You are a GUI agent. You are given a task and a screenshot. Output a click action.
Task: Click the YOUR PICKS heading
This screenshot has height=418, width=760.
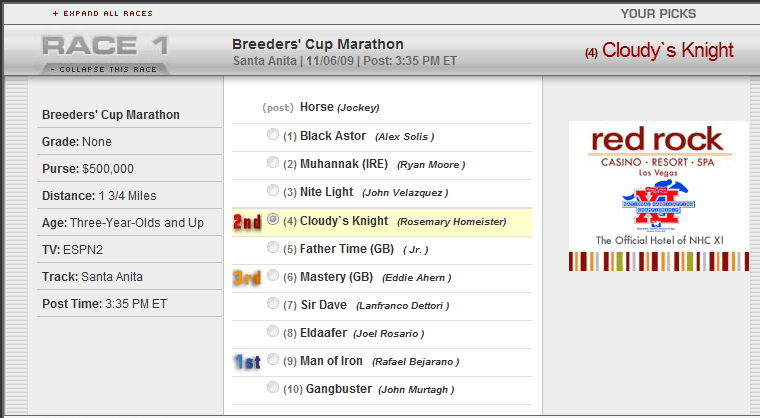click(x=658, y=14)
